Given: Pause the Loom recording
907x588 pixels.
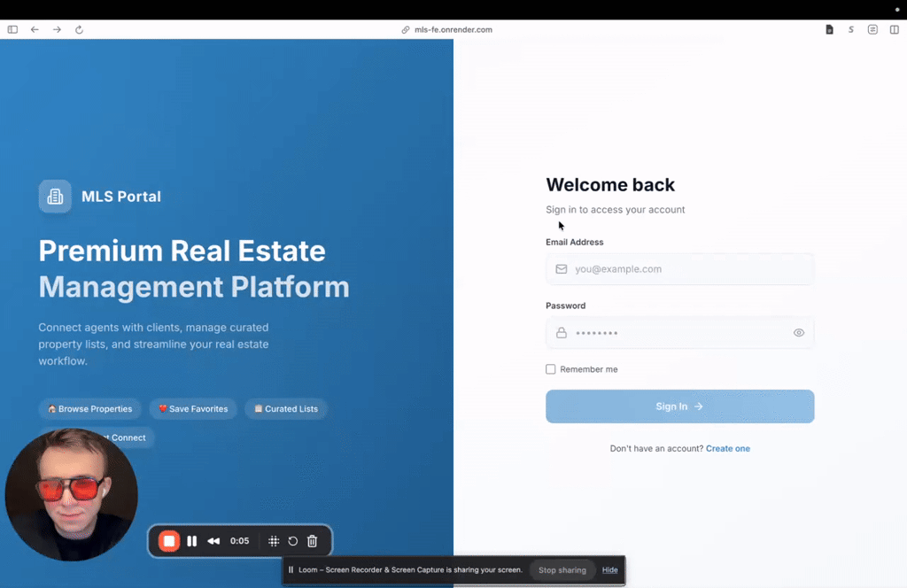Looking at the screenshot, I should pos(192,540).
